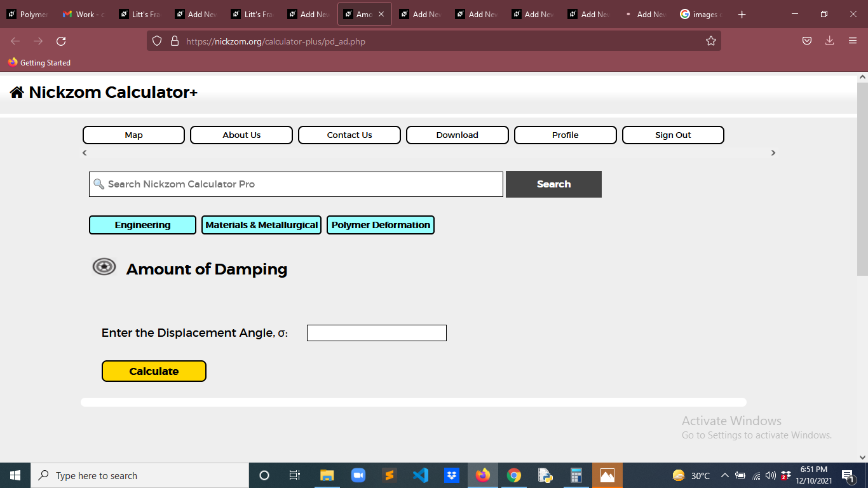Viewport: 868px width, 488px height.
Task: Close the active Amount of Damping tab
Action: click(x=381, y=14)
